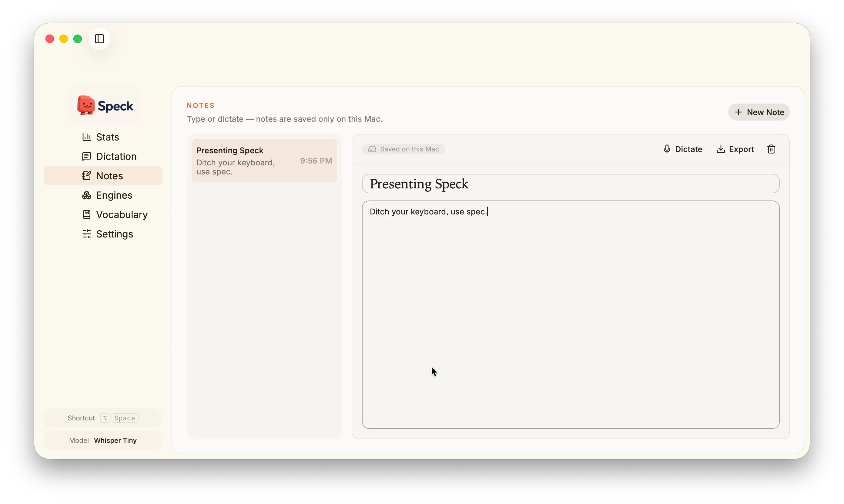The image size is (844, 504).
Task: Click the 'Type or dictate' description text
Action: coord(284,119)
